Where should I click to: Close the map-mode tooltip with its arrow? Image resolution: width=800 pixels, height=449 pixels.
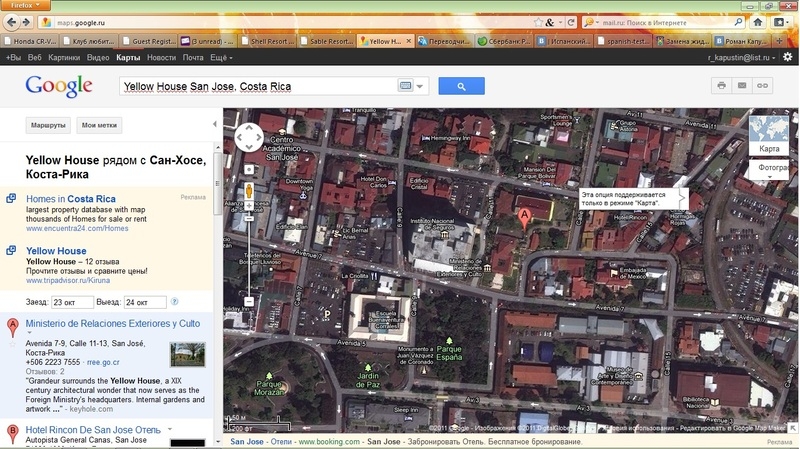(x=683, y=198)
